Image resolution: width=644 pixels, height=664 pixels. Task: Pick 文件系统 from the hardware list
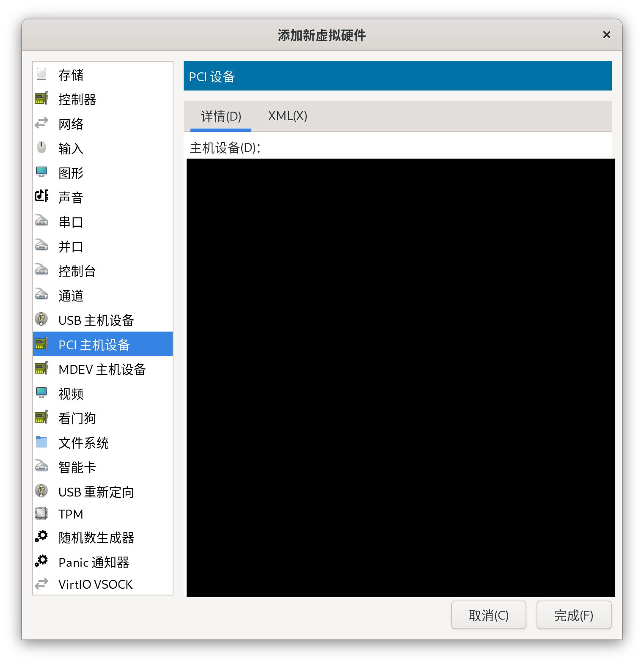click(x=103, y=443)
